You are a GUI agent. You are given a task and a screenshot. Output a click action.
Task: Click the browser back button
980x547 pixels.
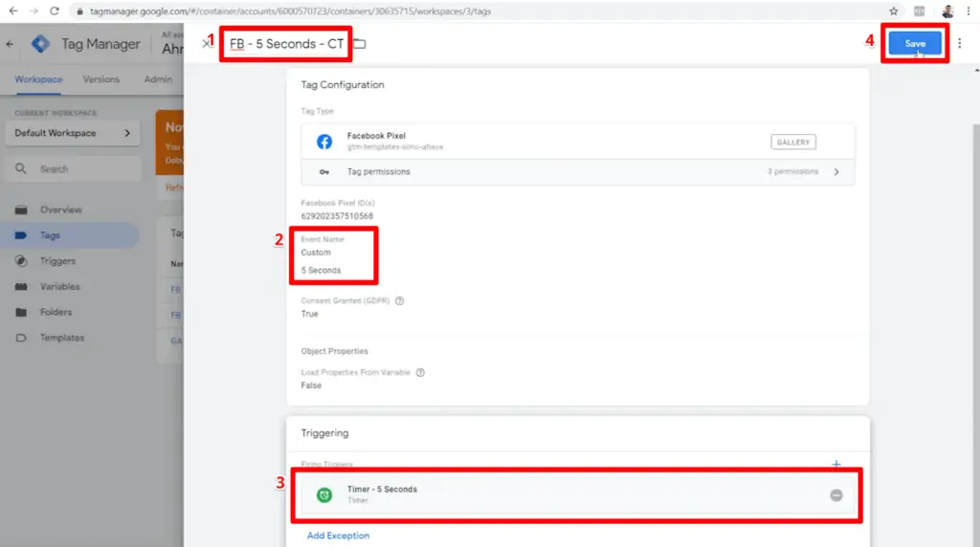pyautogui.click(x=13, y=11)
